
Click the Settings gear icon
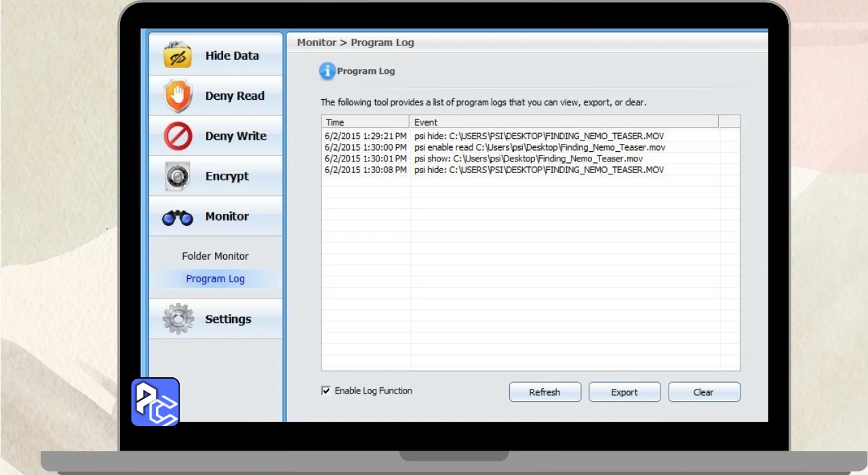178,319
